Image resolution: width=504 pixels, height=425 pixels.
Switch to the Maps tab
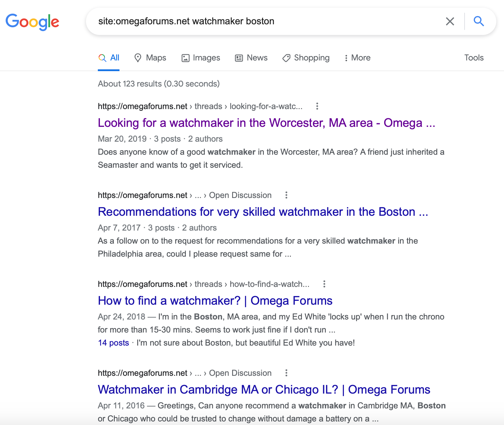(x=150, y=58)
